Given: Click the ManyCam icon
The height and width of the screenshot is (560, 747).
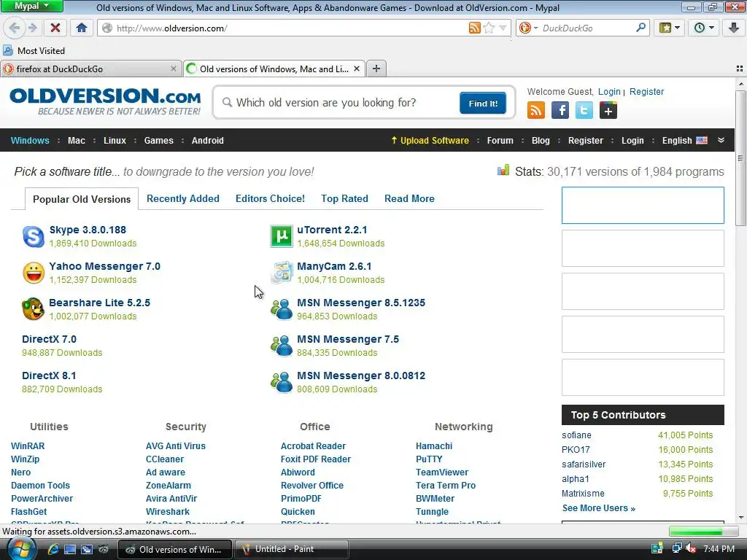Looking at the screenshot, I should [x=282, y=273].
